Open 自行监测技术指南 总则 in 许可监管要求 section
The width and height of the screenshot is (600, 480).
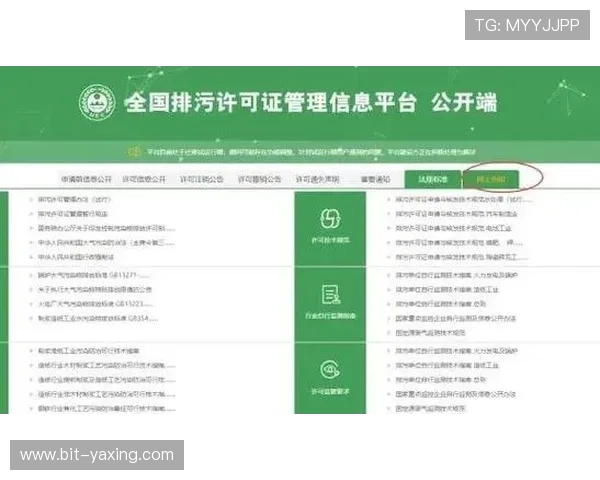point(441,380)
